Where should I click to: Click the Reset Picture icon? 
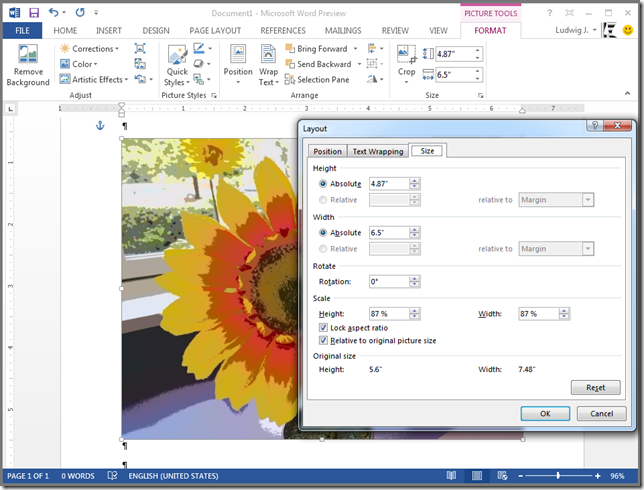point(140,79)
